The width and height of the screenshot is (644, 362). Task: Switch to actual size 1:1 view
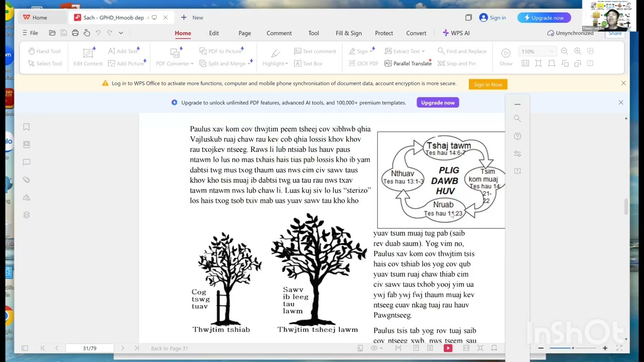[x=525, y=63]
